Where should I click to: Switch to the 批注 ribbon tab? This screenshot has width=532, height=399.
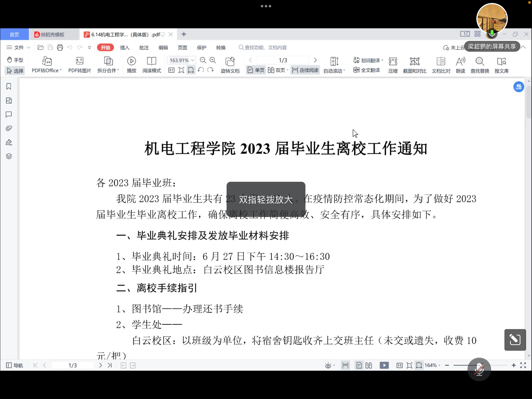coord(144,48)
